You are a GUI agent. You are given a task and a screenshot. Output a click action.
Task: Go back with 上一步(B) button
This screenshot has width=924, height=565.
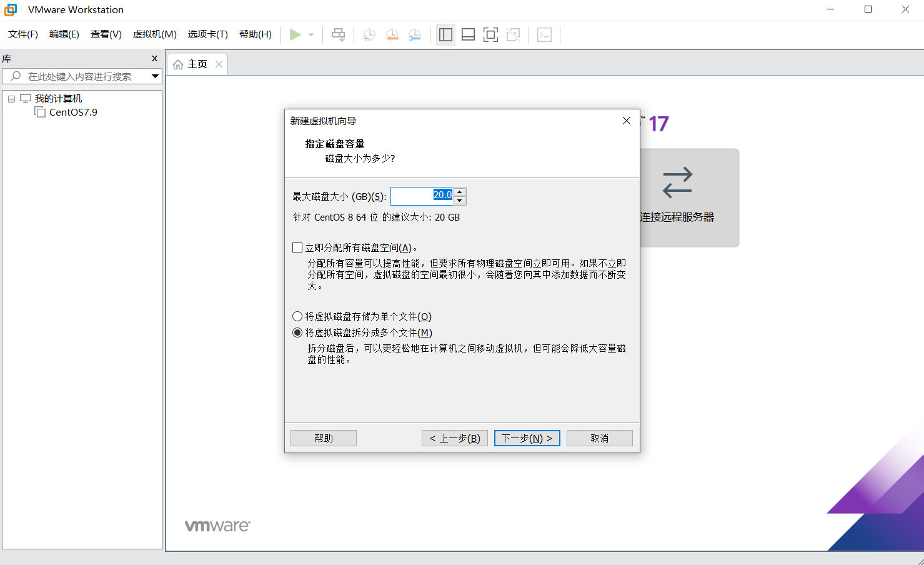click(x=455, y=438)
